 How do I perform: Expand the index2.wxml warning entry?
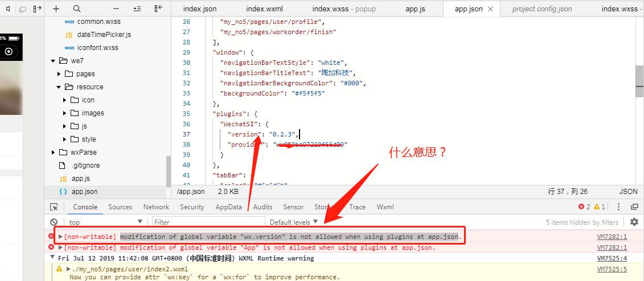pos(68,269)
